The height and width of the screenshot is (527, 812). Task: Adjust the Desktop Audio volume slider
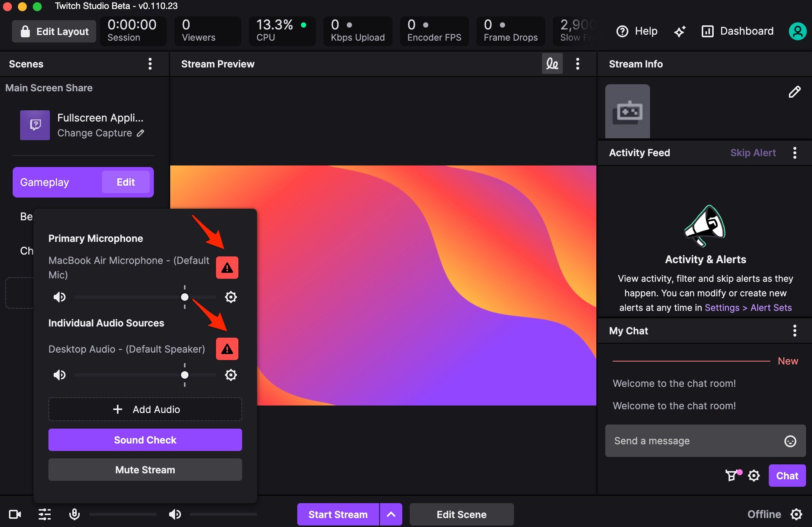tap(185, 375)
